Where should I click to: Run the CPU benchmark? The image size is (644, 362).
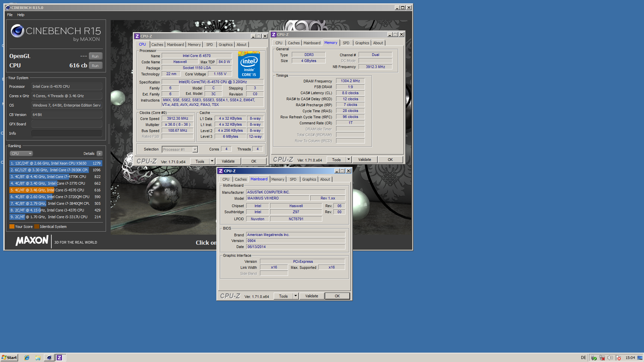coord(95,66)
